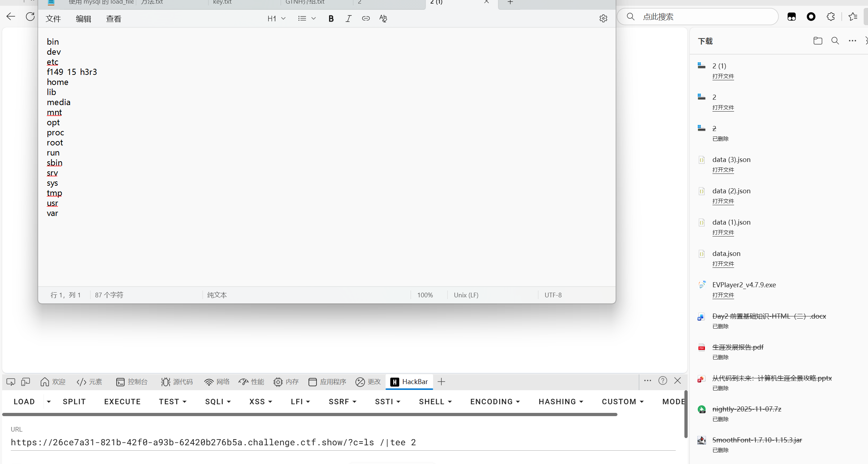Click 打开文件 link under data (3).json
The height and width of the screenshot is (464, 868).
723,170
